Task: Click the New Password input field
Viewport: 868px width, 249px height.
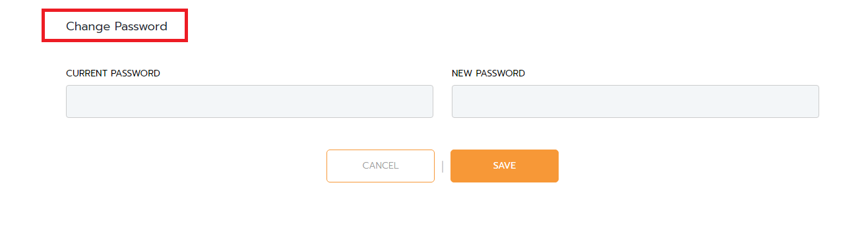Action: point(635,101)
